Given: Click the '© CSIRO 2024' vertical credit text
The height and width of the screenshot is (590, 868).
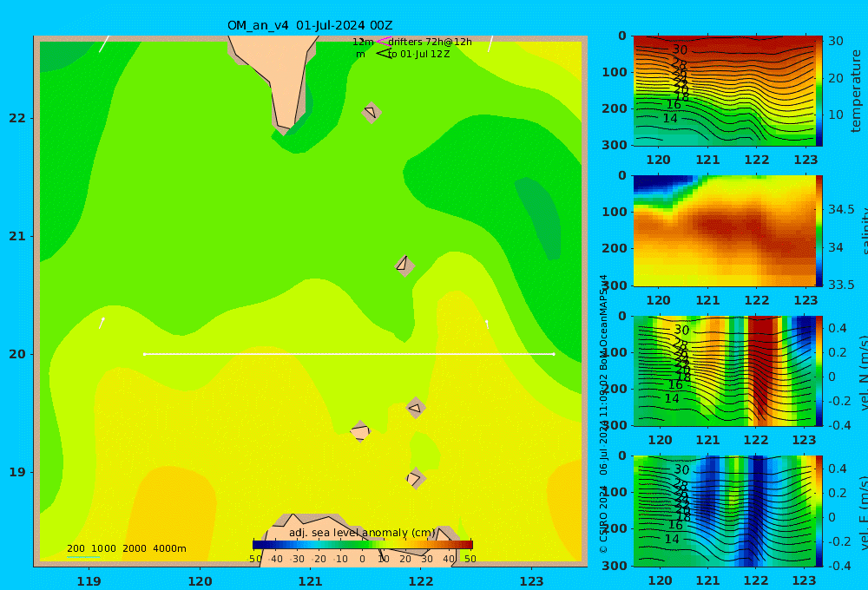Looking at the screenshot, I should [603, 519].
